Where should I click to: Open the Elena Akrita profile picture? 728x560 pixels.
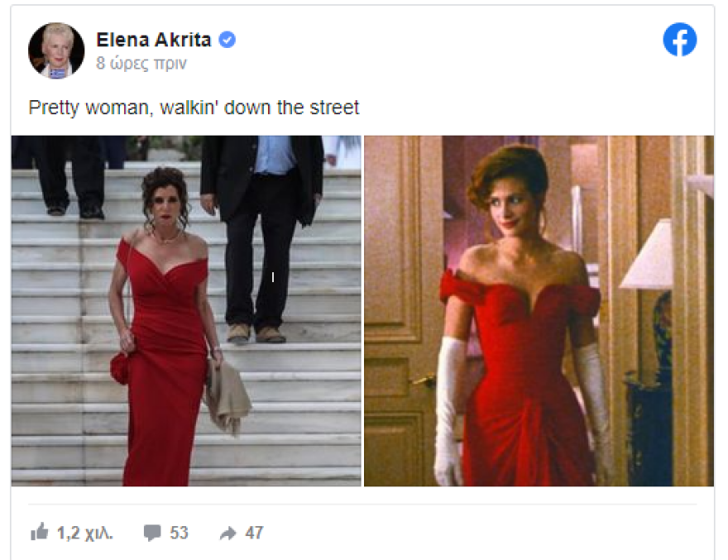(56, 50)
